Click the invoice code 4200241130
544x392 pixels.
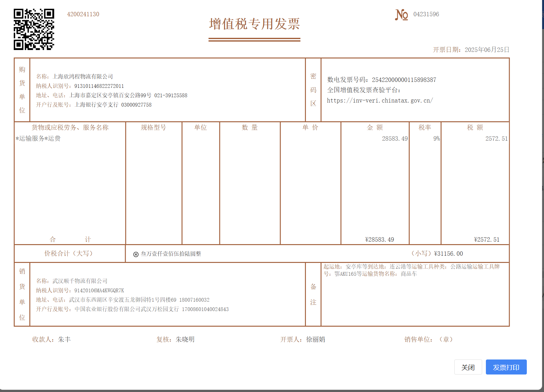[83, 14]
